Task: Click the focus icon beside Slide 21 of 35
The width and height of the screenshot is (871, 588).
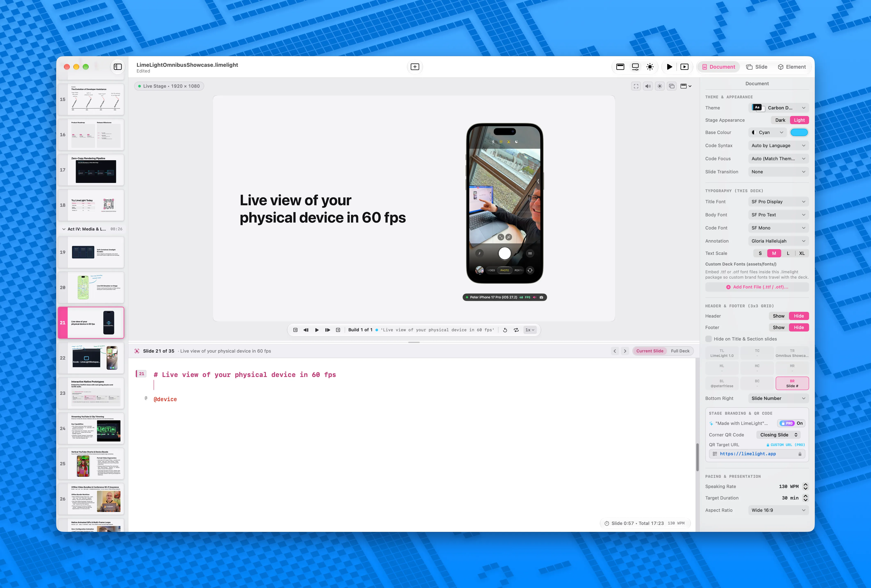Action: coord(137,351)
